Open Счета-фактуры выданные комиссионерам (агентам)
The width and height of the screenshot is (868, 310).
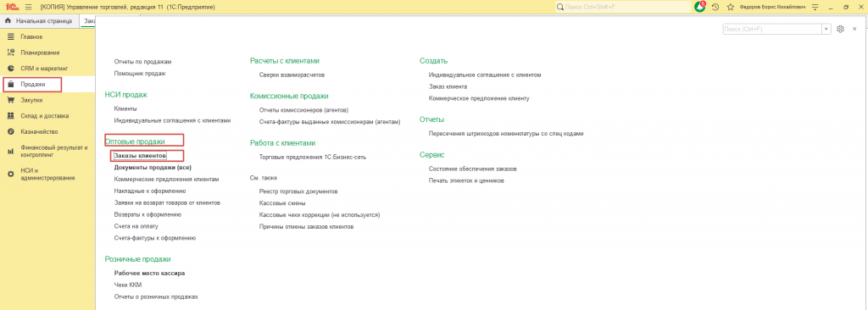330,121
